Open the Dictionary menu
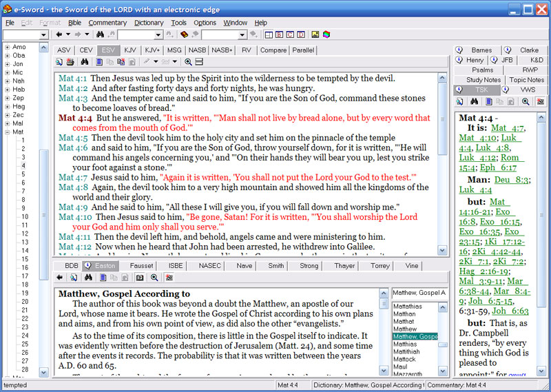 pos(149,23)
